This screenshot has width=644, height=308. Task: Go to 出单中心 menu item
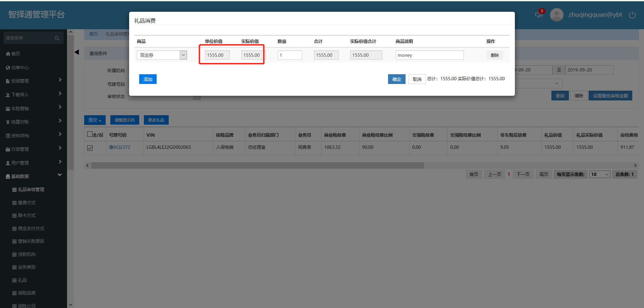tap(20, 68)
